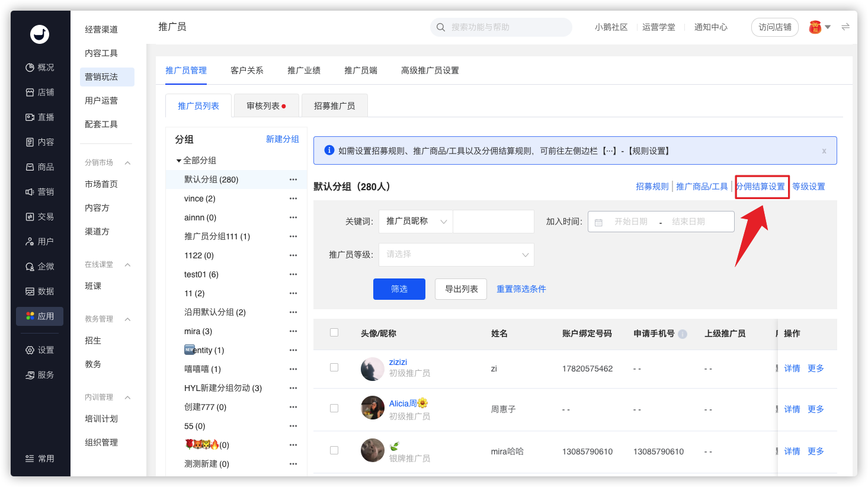Open the 设置 gear icon in sidebar
Screen dimensions: 868x487
(x=30, y=350)
